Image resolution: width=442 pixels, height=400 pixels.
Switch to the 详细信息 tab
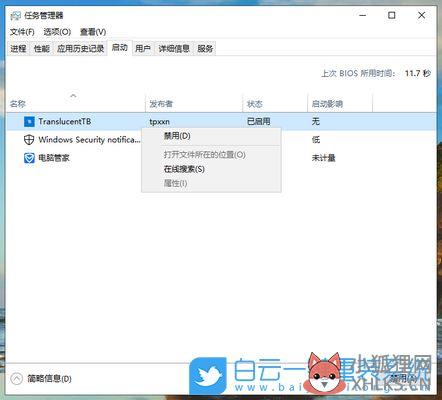coord(174,49)
